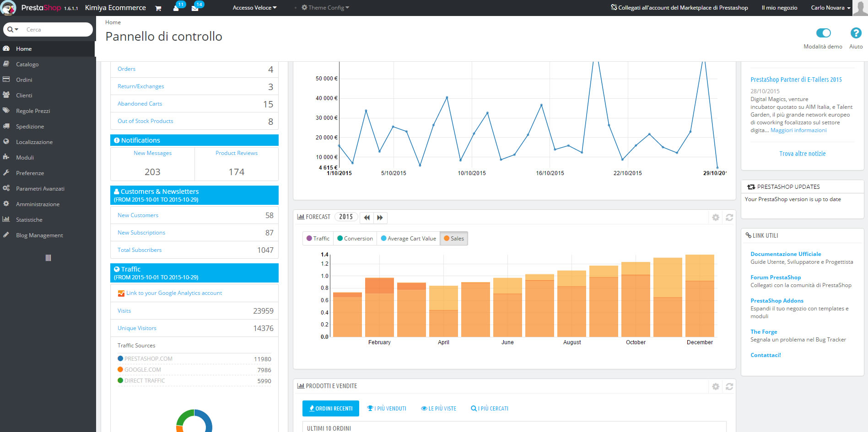Toggle Traffic series in forecast chart

click(318, 239)
